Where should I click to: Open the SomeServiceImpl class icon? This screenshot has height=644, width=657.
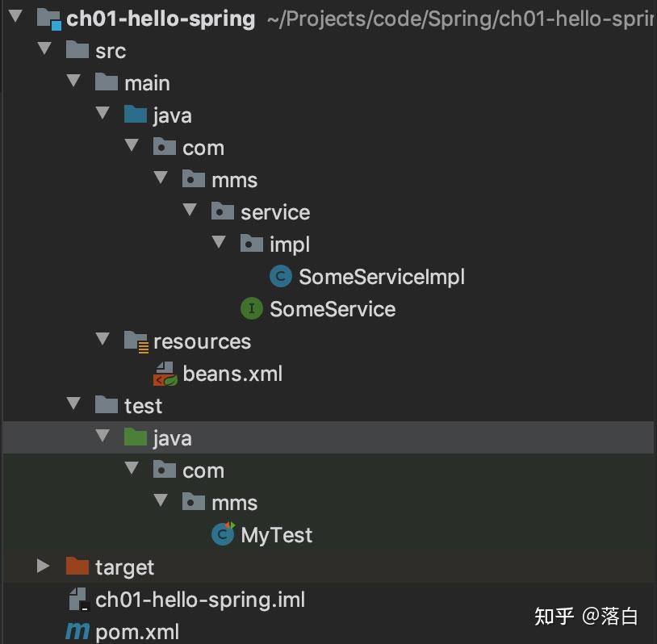tap(280, 276)
